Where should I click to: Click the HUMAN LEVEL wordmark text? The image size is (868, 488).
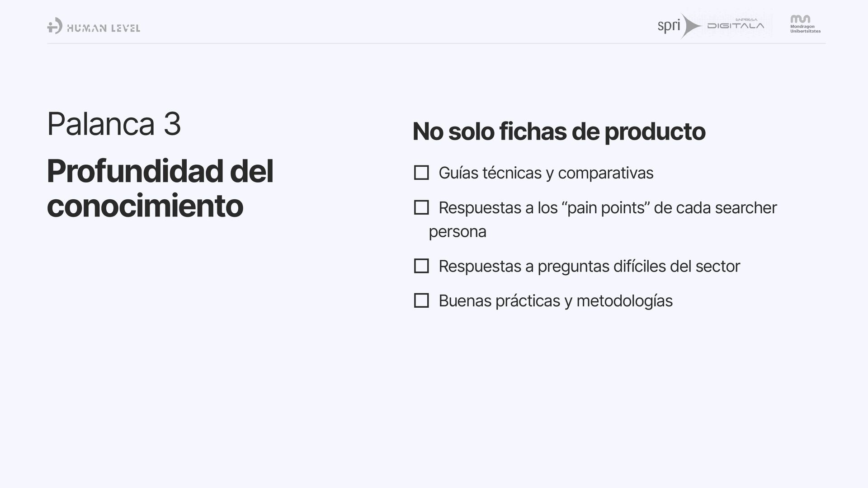pyautogui.click(x=104, y=28)
